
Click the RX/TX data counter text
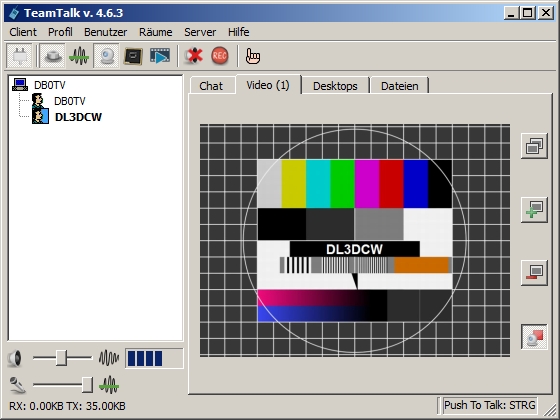[67, 406]
